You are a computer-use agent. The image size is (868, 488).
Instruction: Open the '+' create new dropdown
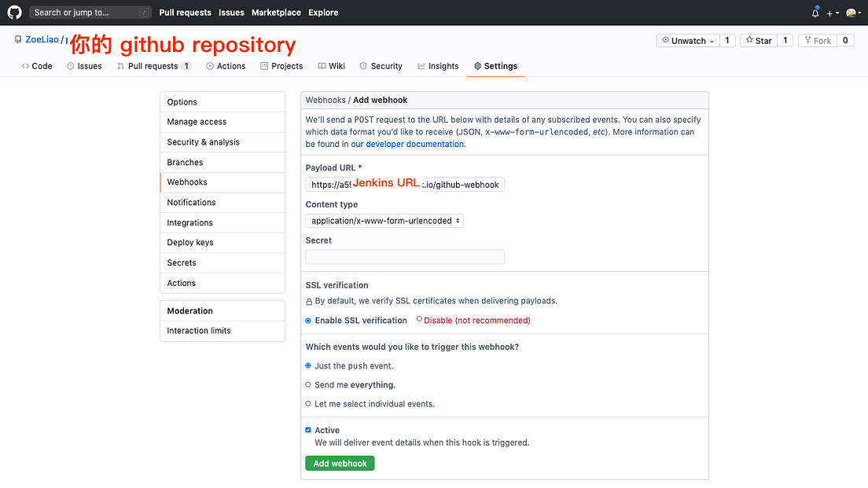coord(832,12)
